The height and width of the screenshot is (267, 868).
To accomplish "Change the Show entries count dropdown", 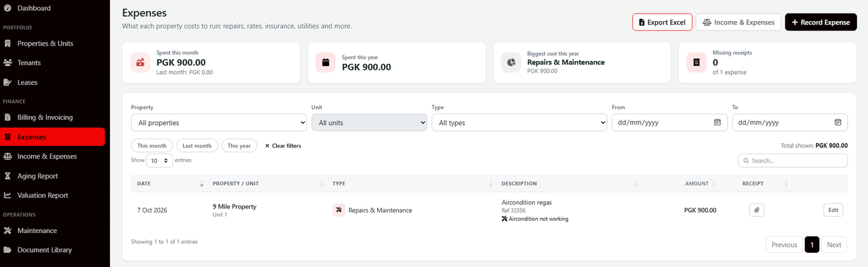I will click(x=159, y=161).
